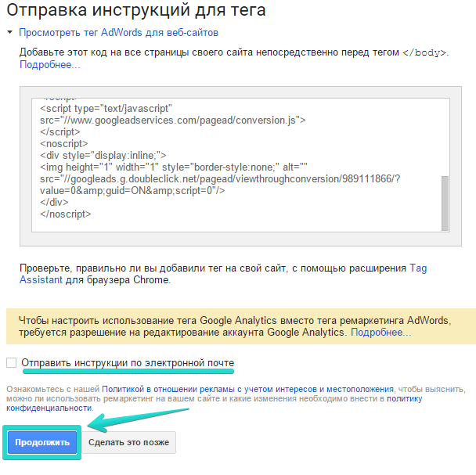Viewport: 476px width, 475px height.
Task: Click the '<div style="display:inline;">' code line
Action: [103, 156]
